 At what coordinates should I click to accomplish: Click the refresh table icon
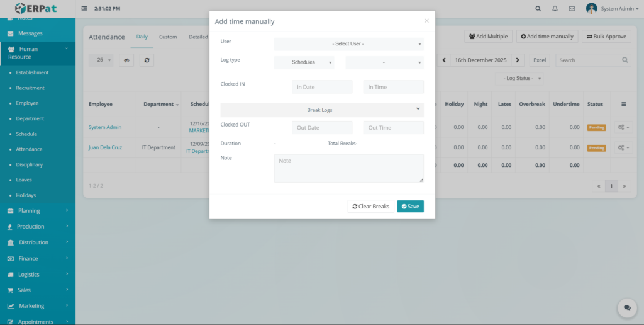(x=147, y=60)
